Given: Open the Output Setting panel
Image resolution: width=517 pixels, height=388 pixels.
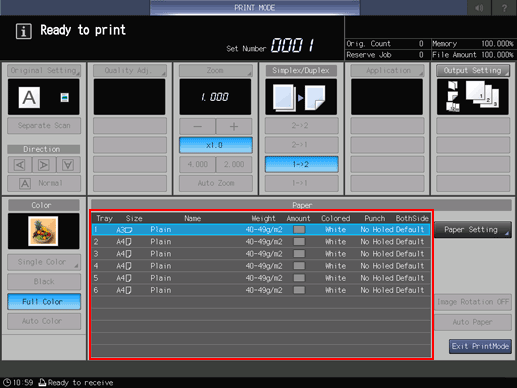Looking at the screenshot, I should 473,70.
